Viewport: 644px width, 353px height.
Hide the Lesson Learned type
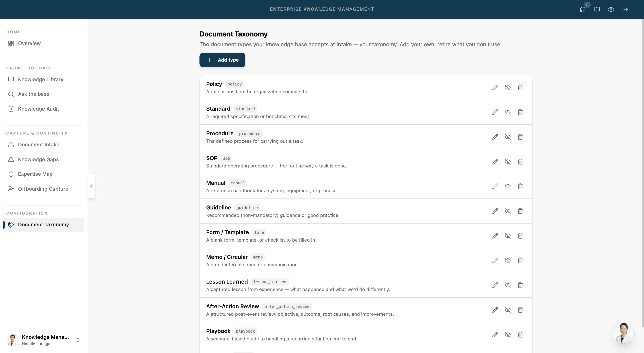[x=508, y=285]
